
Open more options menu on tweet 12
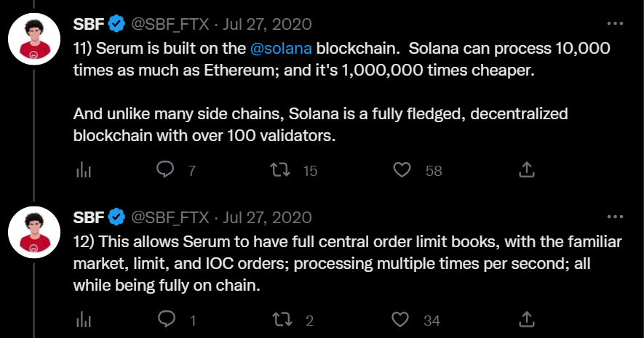[x=615, y=217]
